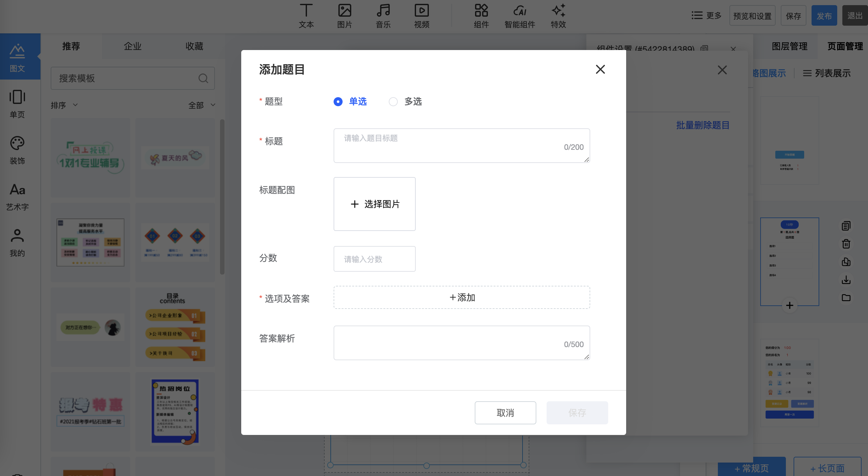Viewport: 868px width, 476px height.
Task: Click the 退出 exit button
Action: click(x=855, y=15)
